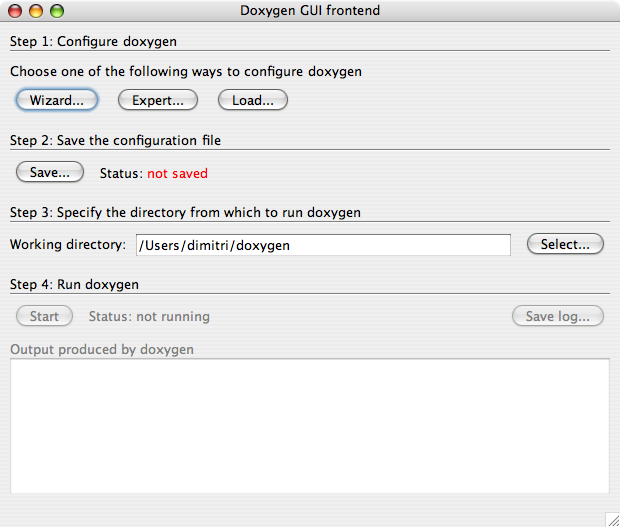Click the 'Working directory:' label
Screen dimensions: 620x527
click(67, 245)
